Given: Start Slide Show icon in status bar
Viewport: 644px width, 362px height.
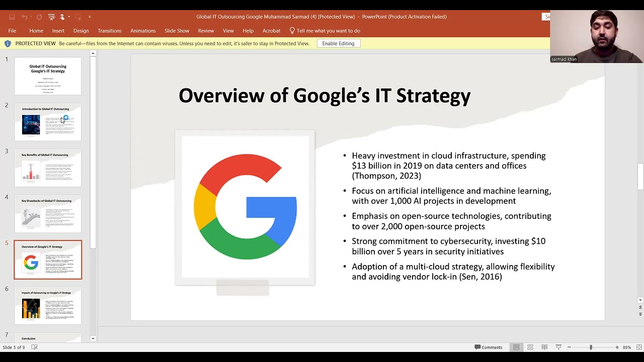Looking at the screenshot, I should pos(558,347).
